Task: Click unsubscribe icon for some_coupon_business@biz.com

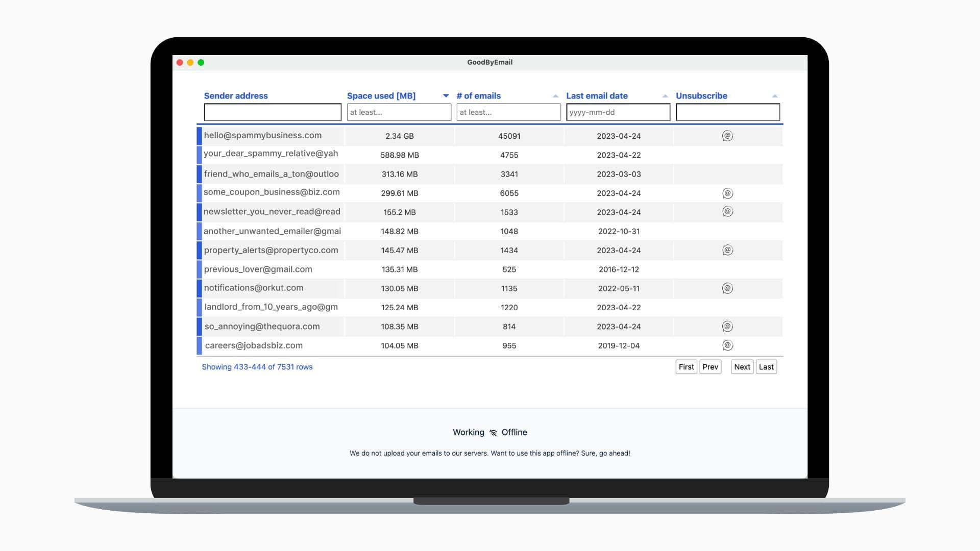Action: pos(727,193)
